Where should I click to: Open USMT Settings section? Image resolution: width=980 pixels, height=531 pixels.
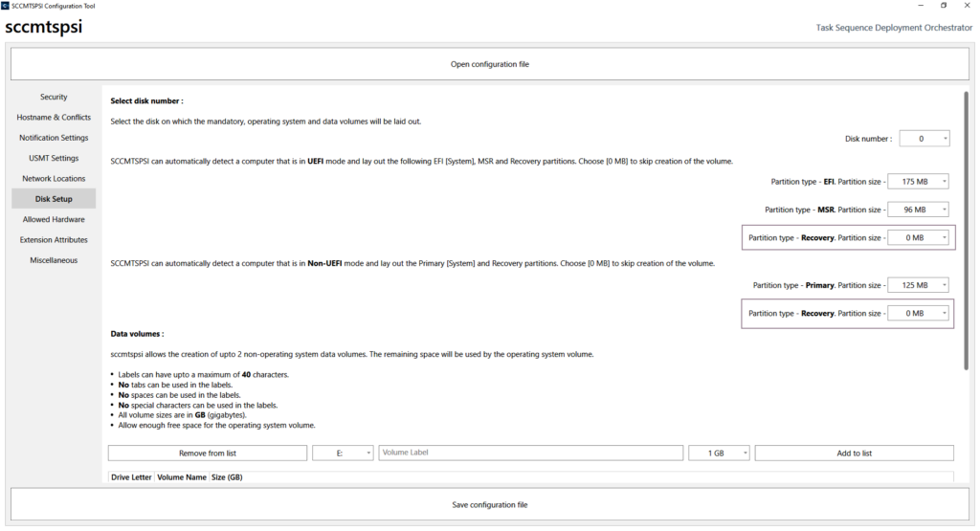(54, 158)
